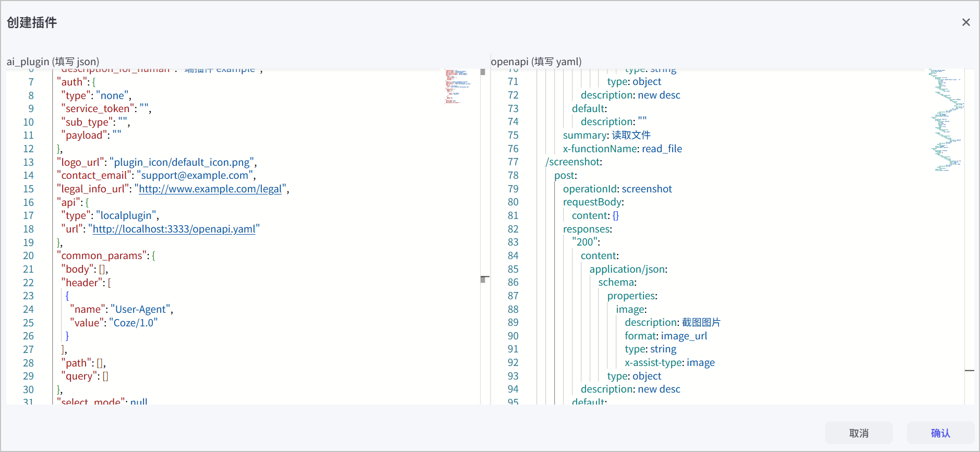Click the "header": [ line
The height and width of the screenshot is (452, 980).
point(86,283)
